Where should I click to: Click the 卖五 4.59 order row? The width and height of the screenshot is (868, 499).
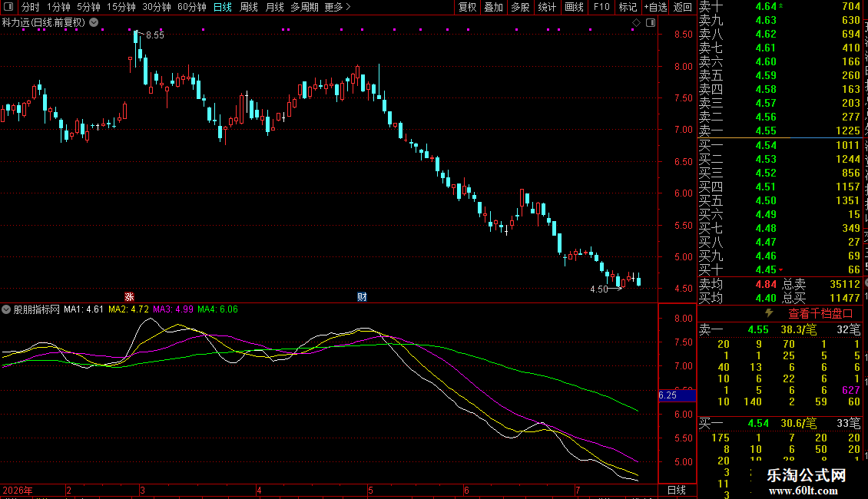point(780,76)
